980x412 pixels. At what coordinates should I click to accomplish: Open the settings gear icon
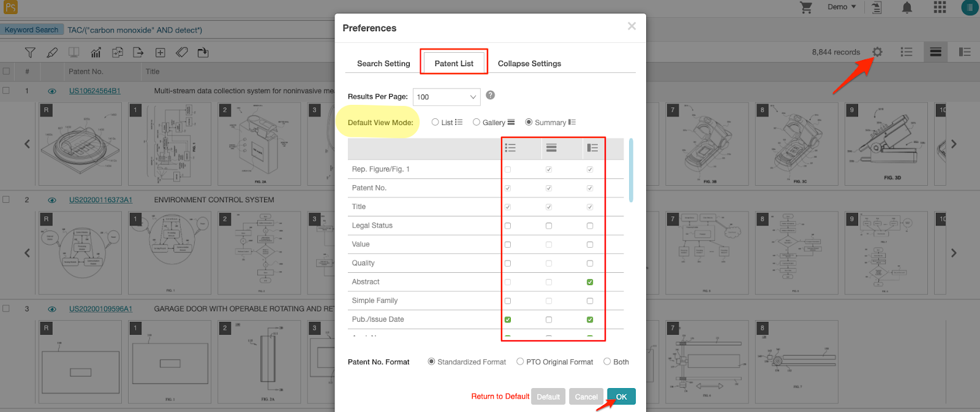[878, 52]
